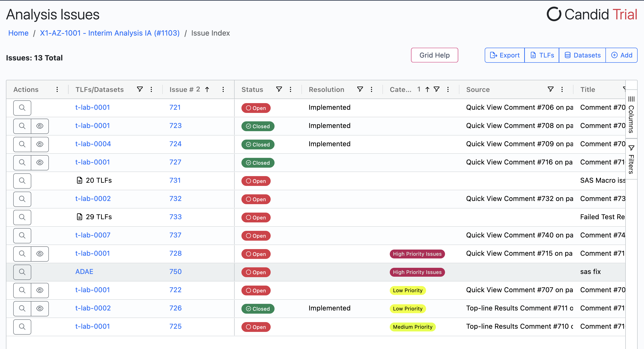Open magnifier view for issue 728
This screenshot has width=644, height=349.
[22, 254]
